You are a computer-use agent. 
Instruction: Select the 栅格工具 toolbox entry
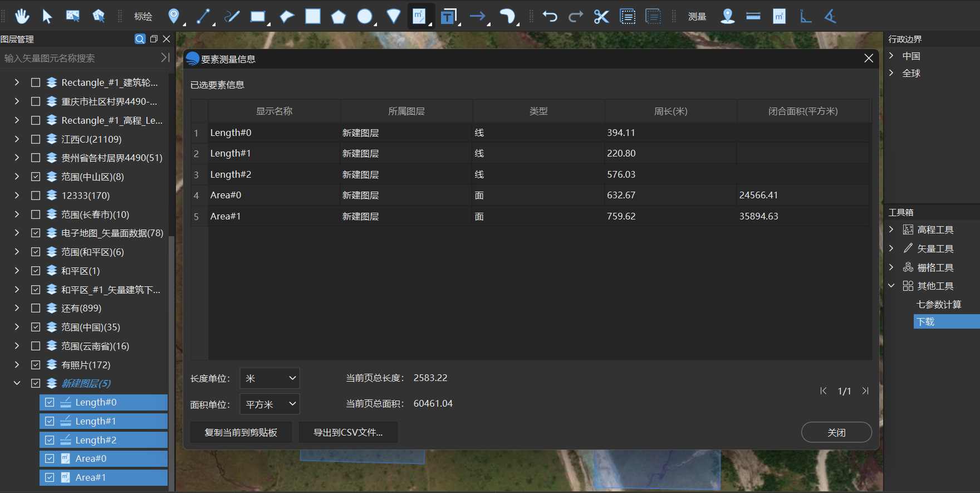(x=935, y=267)
